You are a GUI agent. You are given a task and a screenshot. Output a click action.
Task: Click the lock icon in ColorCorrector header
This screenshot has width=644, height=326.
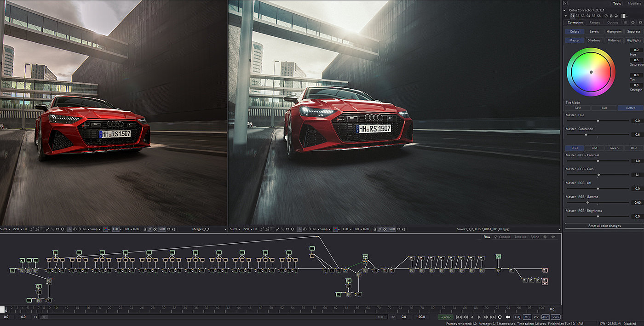click(611, 16)
